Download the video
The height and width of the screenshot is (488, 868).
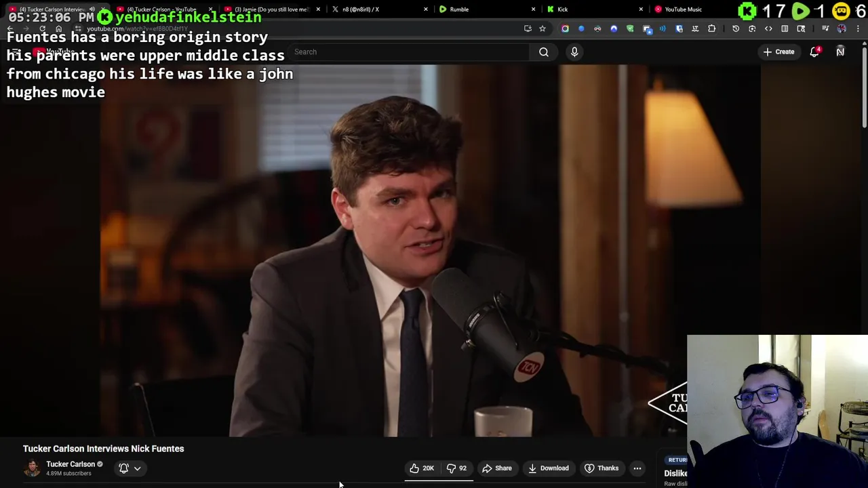549,468
